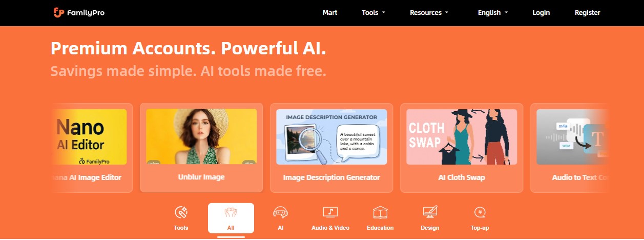Image resolution: width=644 pixels, height=240 pixels.
Task: Expand the Resources dropdown menu
Action: [x=429, y=12]
